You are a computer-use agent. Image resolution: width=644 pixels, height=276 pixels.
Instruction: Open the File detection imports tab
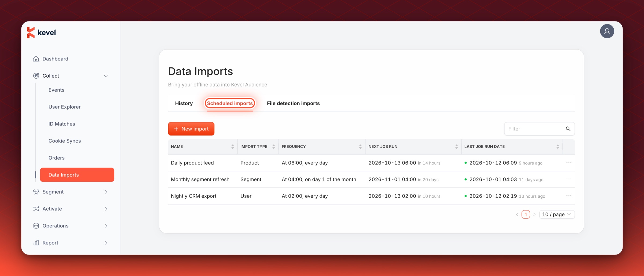click(x=293, y=103)
